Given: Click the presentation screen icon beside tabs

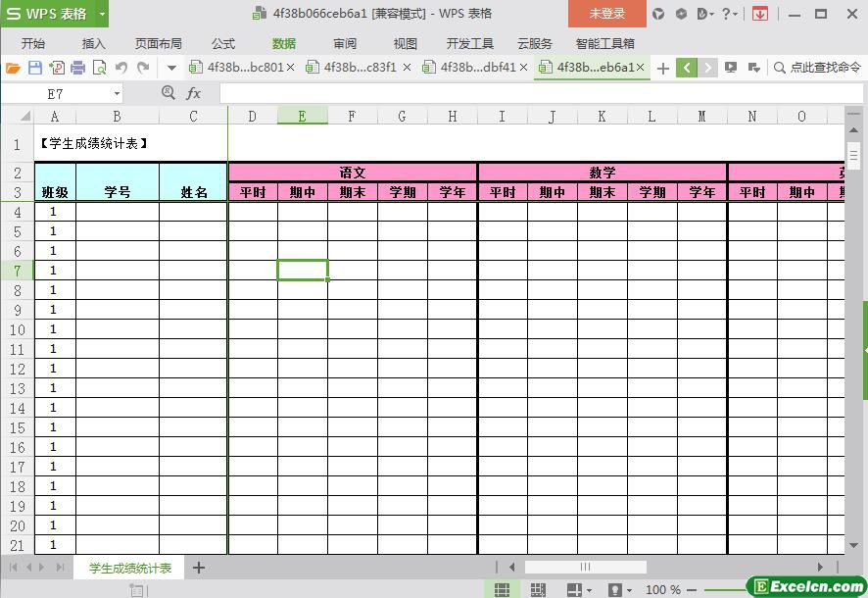Looking at the screenshot, I should (x=731, y=68).
